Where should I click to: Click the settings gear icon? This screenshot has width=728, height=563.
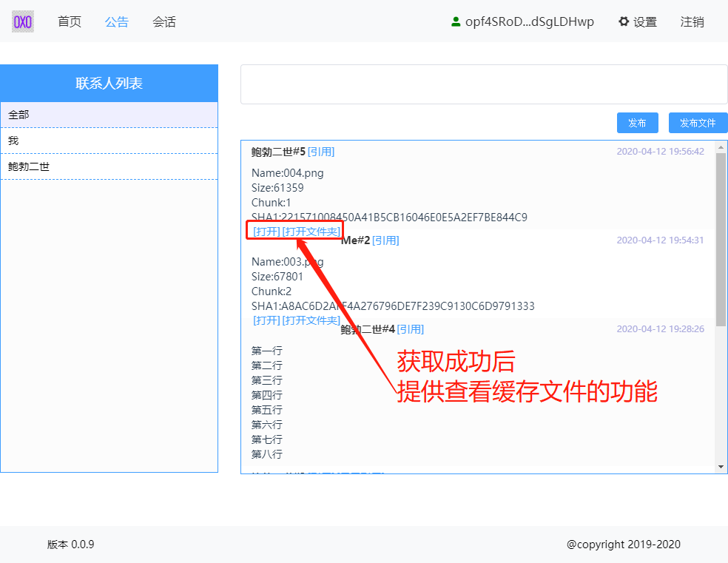tap(624, 21)
